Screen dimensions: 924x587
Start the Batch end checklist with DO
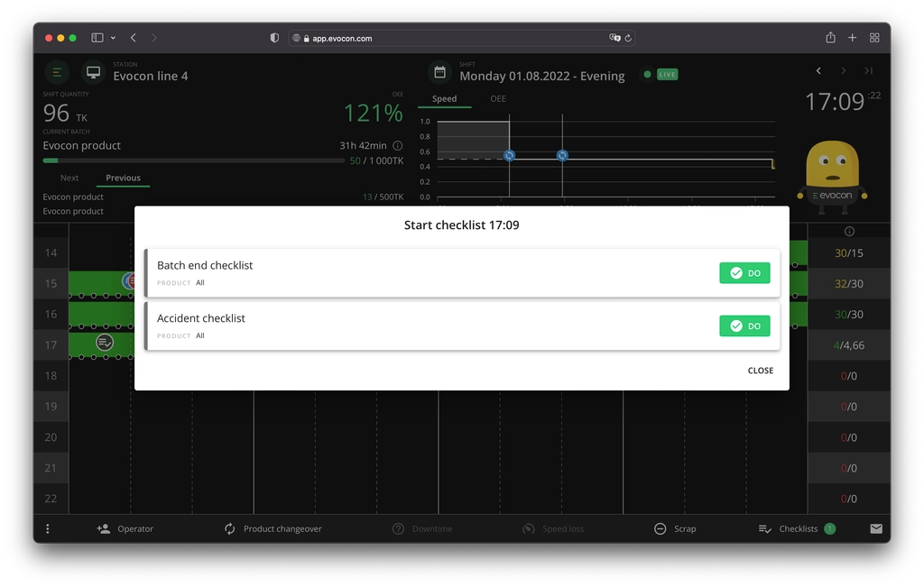[x=744, y=272]
